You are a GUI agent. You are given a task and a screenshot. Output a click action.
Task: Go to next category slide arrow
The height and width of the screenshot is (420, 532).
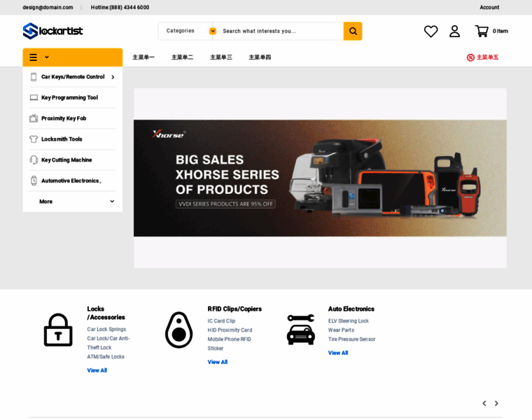[496, 403]
